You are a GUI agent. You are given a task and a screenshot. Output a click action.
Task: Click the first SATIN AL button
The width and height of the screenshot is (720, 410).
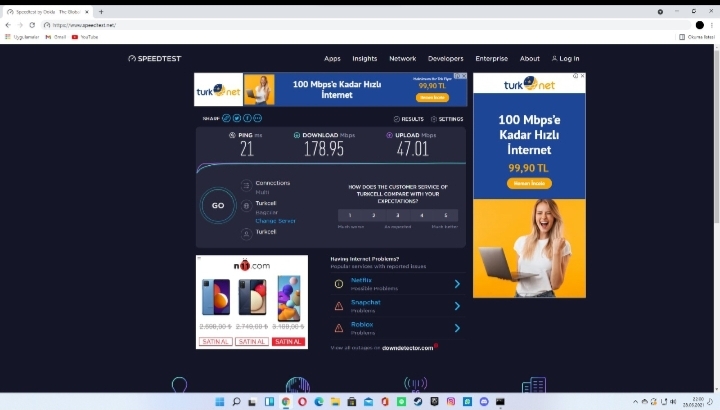[x=215, y=342]
